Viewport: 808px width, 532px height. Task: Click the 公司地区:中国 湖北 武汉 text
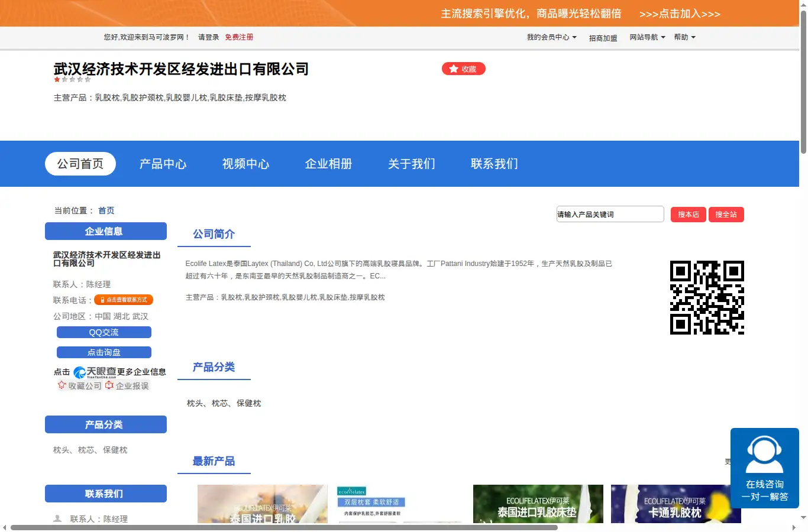[101, 316]
